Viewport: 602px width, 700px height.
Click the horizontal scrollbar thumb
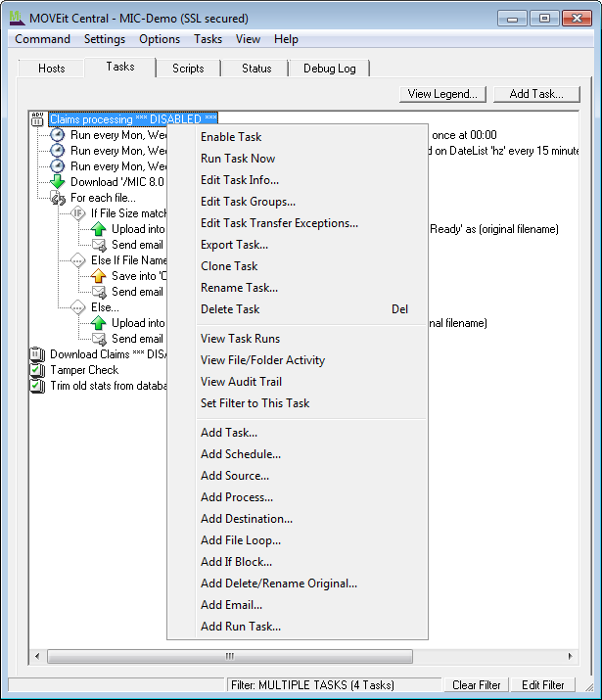(x=230, y=656)
